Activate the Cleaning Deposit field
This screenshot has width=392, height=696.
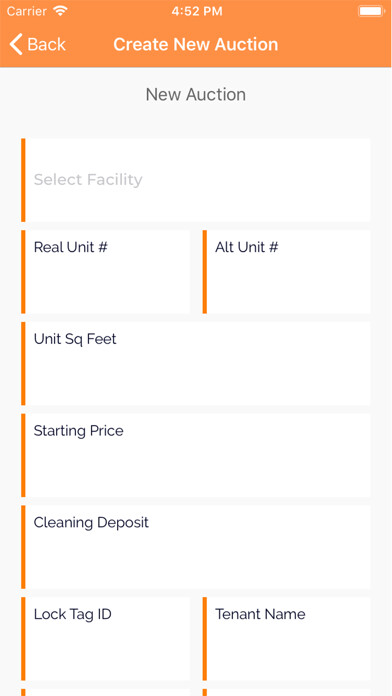pyautogui.click(x=196, y=547)
